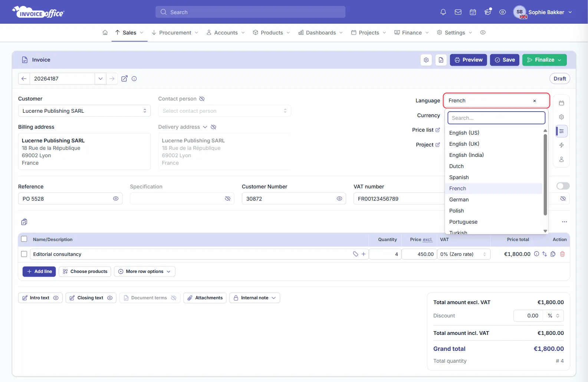Save the invoice
Image resolution: width=588 pixels, height=382 pixels.
(505, 60)
